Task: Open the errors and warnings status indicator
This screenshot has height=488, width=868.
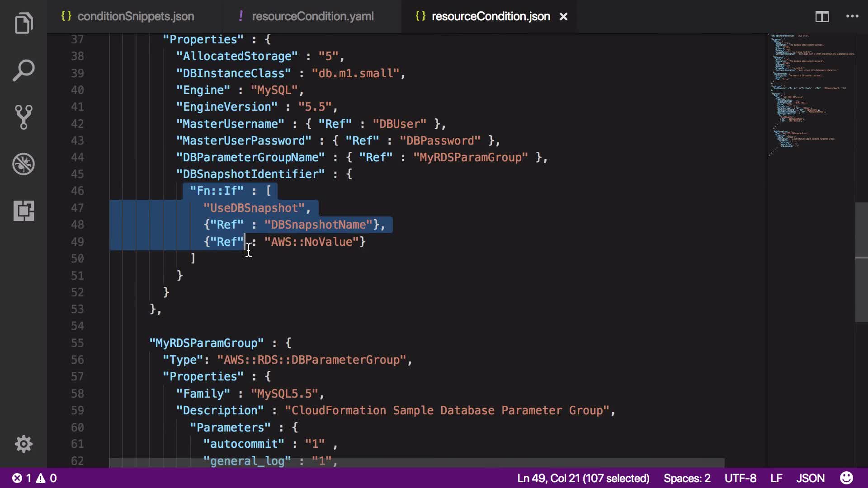Action: click(x=34, y=478)
